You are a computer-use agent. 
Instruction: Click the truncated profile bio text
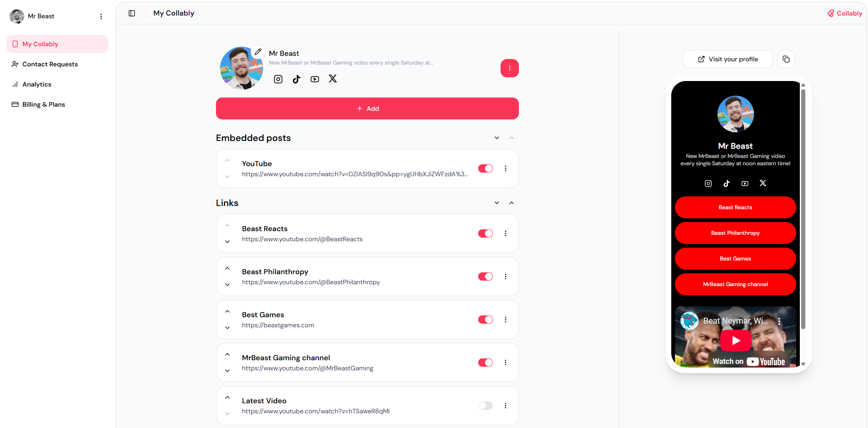351,63
